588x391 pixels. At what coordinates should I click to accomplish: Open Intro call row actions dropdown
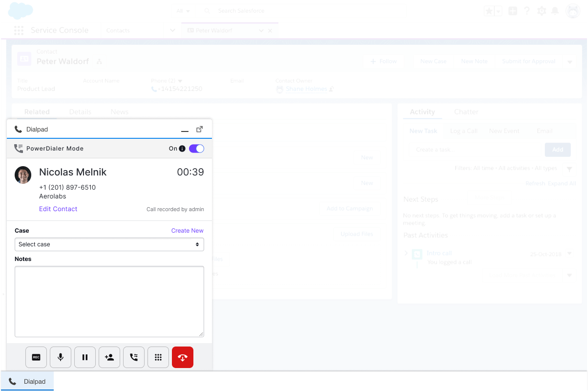[569, 254]
